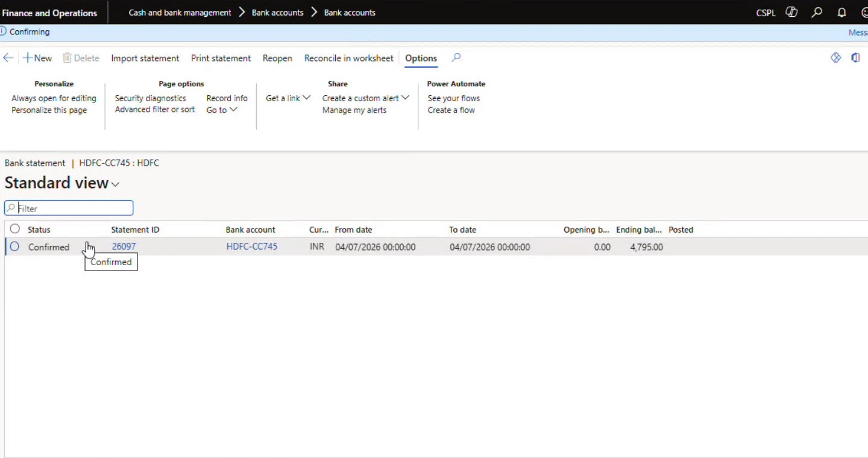Click Create a flow

[x=451, y=110]
